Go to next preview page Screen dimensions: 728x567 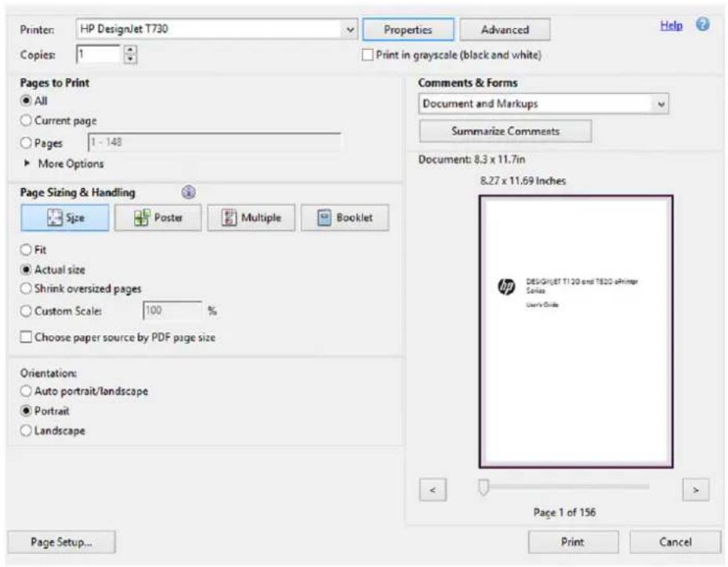point(696,490)
